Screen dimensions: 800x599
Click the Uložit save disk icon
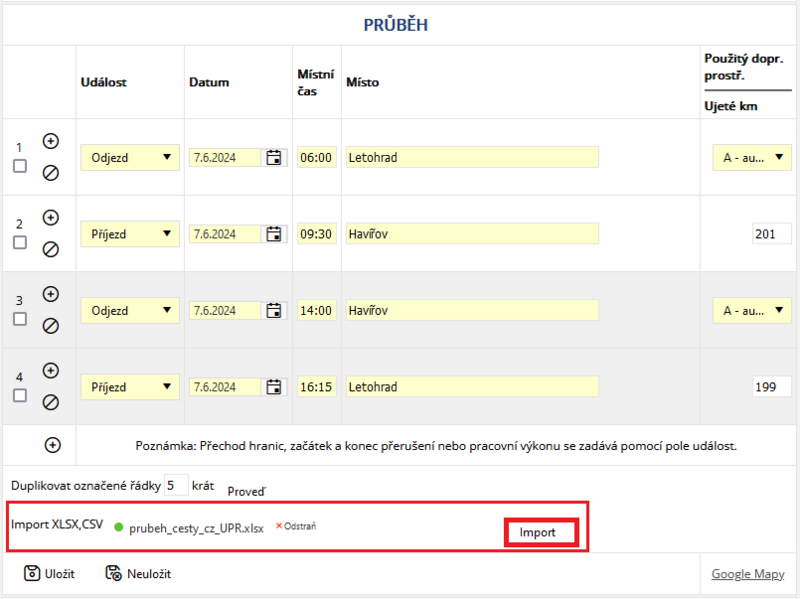[x=32, y=573]
